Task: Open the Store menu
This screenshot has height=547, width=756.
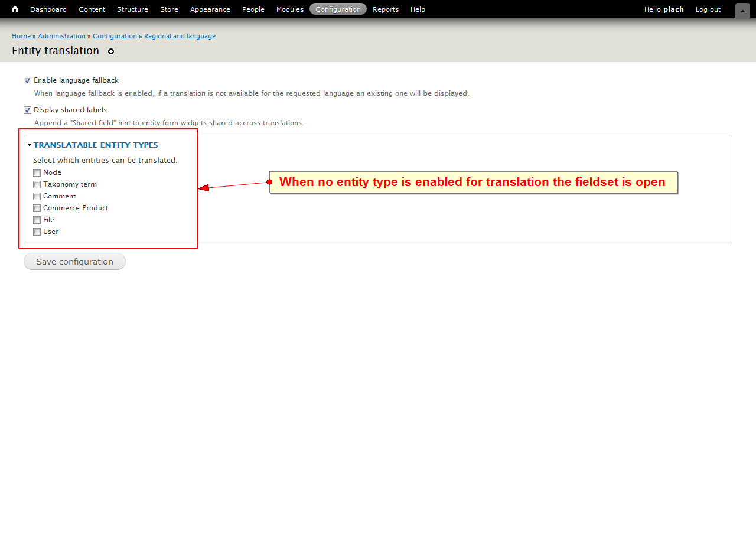Action: pos(169,9)
